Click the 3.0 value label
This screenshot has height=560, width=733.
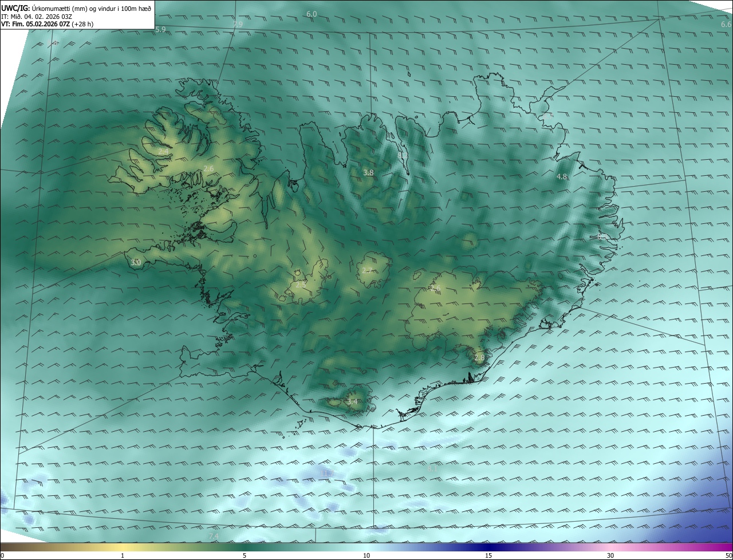pyautogui.click(x=136, y=262)
